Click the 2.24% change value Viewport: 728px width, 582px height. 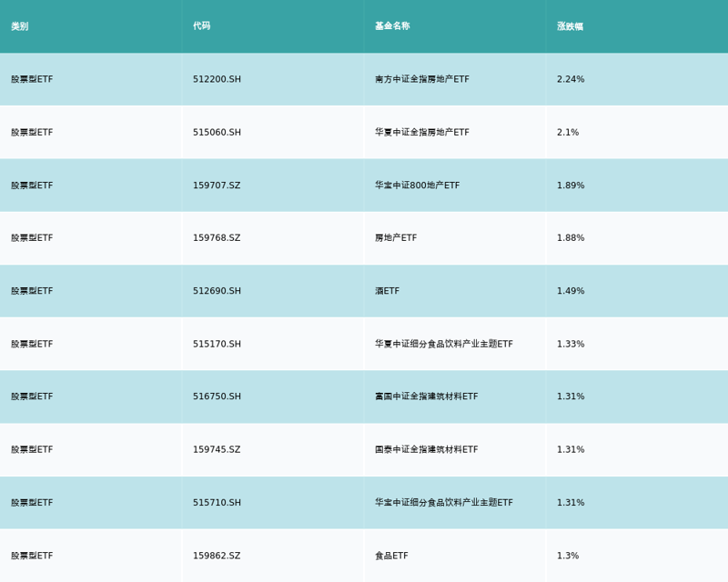tap(571, 79)
